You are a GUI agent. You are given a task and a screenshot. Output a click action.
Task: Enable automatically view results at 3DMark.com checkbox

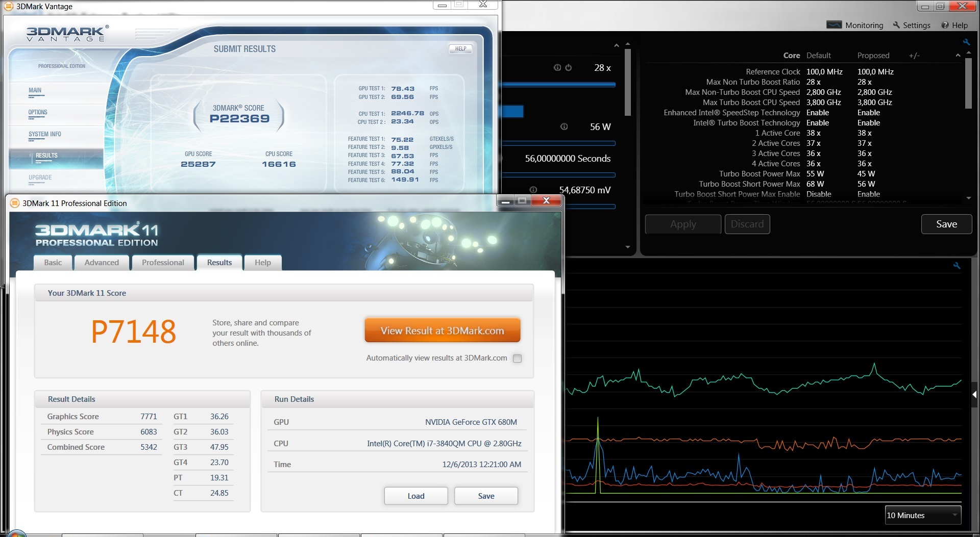(517, 359)
